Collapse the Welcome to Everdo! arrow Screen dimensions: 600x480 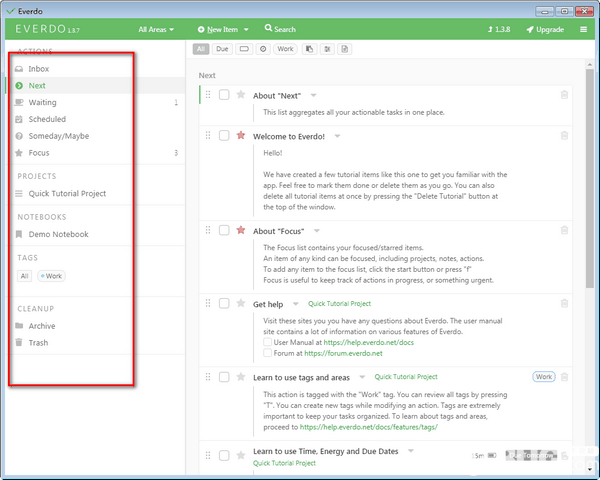coord(337,136)
